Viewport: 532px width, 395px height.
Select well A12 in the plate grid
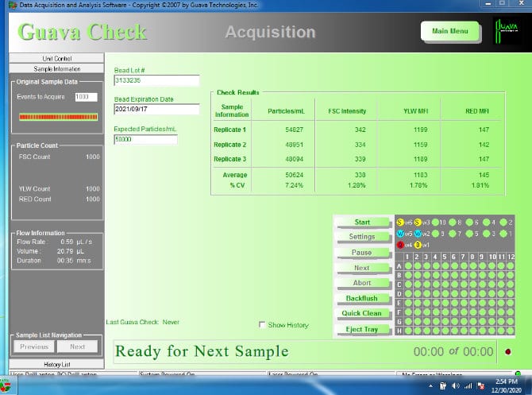click(511, 266)
